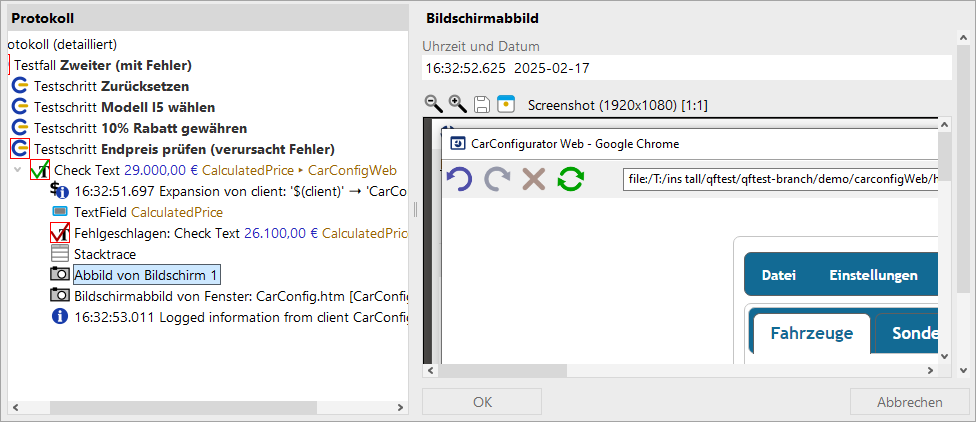Click the zoom out magnifier icon
Screen dimensions: 976x422
point(433,104)
